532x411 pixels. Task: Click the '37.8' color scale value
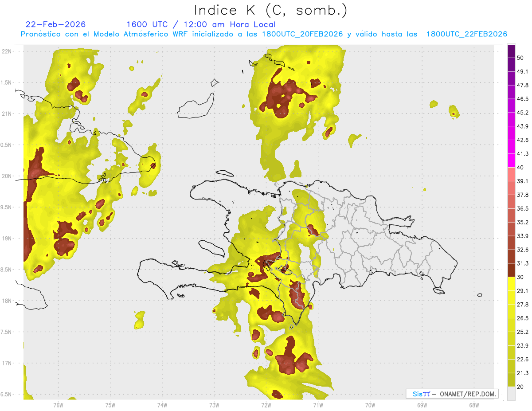coord(523,195)
